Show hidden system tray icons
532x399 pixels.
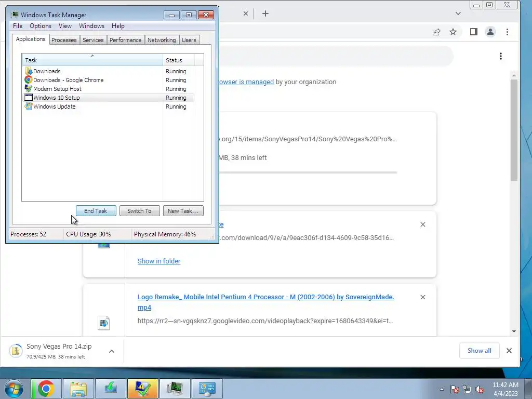tap(442, 389)
